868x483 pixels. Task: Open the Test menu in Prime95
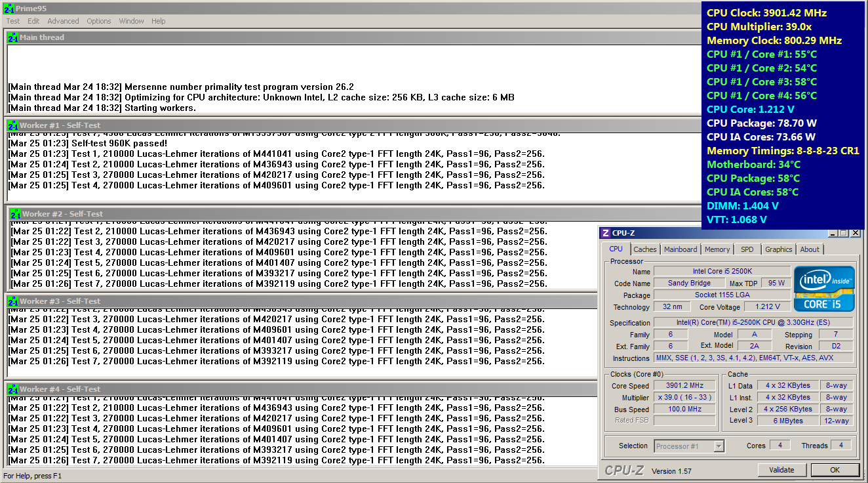[x=13, y=21]
